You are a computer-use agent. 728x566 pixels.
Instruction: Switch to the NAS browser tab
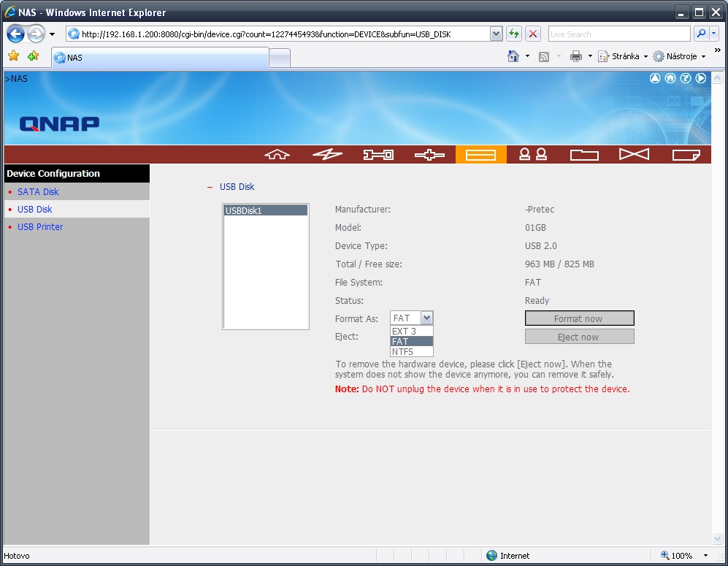pyautogui.click(x=160, y=58)
